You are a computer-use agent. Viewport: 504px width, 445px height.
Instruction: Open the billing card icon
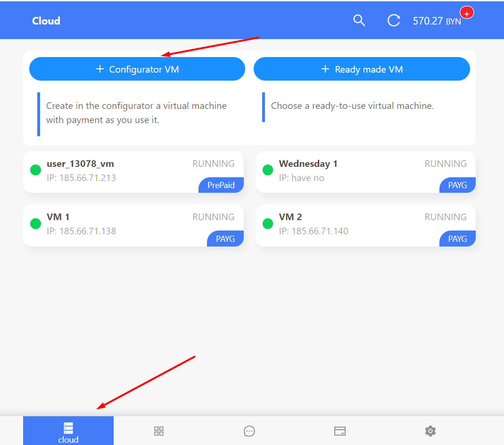click(x=340, y=431)
